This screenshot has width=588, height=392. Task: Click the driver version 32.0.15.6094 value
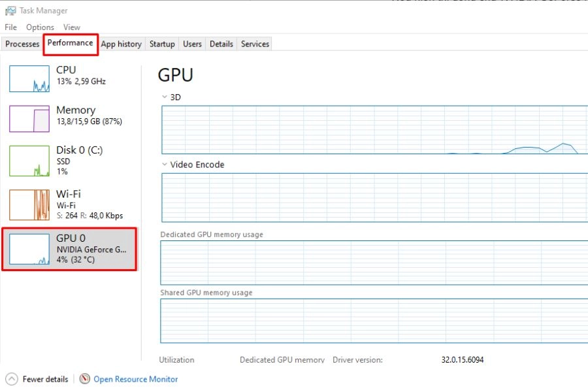(x=463, y=360)
